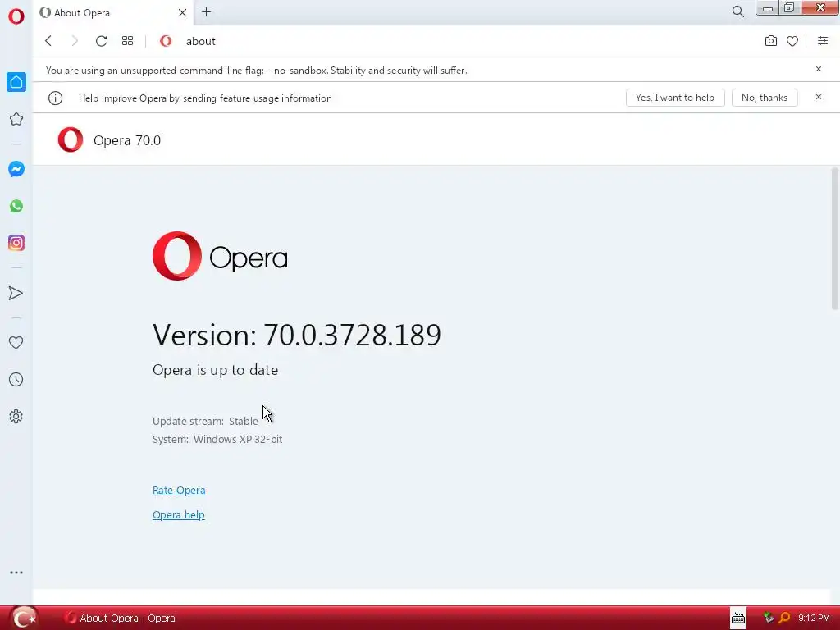Viewport: 840px width, 630px height.
Task: Click the info icon in usage bar
Action: pyautogui.click(x=55, y=98)
